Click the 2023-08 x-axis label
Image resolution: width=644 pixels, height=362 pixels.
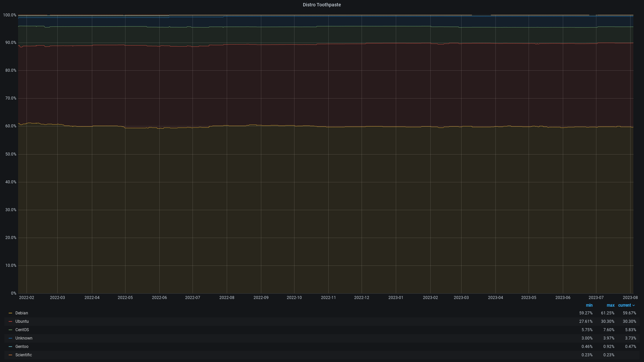630,298
